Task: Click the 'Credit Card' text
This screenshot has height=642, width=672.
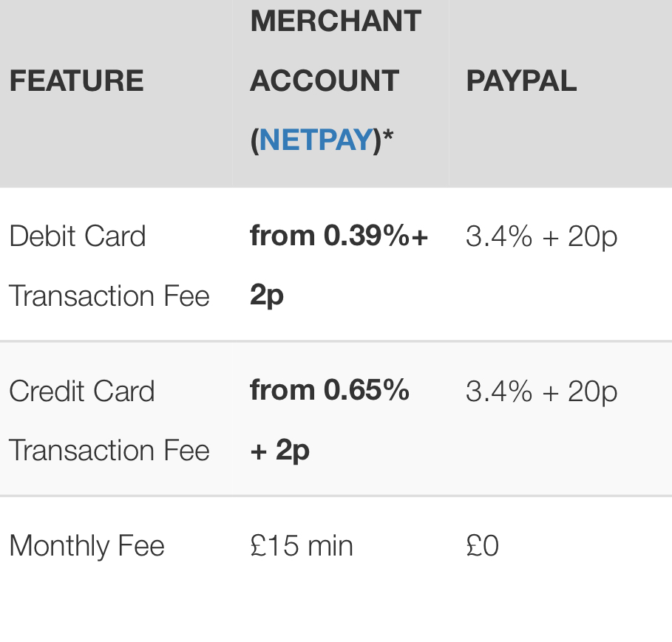Action: pyautogui.click(x=82, y=392)
